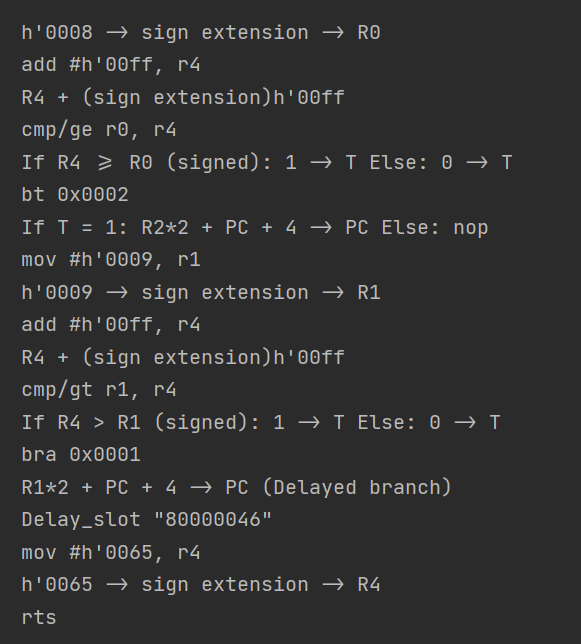Image resolution: width=581 pixels, height=644 pixels.
Task: Click the line "h'0065 → sign extension → R4"
Action: click(201, 585)
